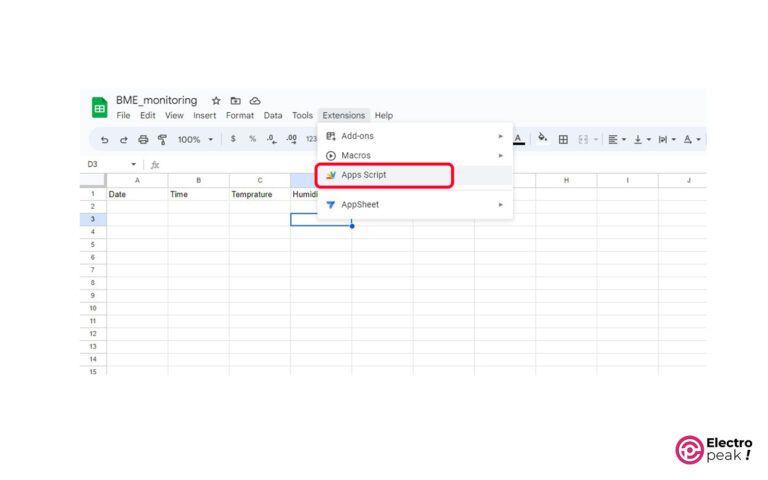The height and width of the screenshot is (480, 768).
Task: Open the Edit menu
Action: coord(147,116)
